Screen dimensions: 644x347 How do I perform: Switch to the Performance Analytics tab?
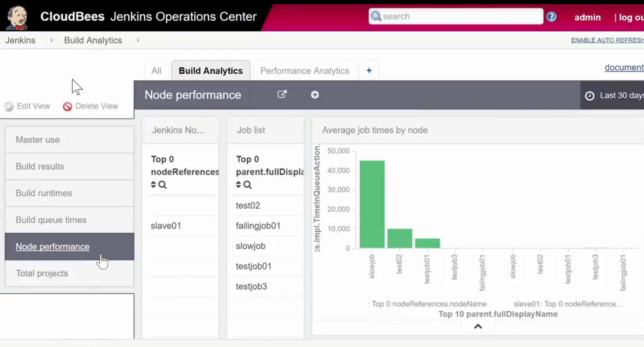[304, 71]
